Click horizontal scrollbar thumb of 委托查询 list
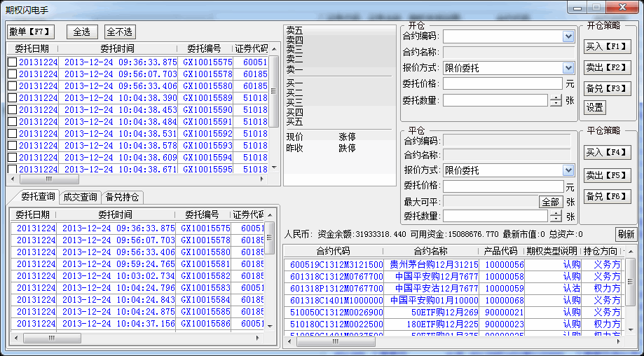Viewport: 644px width, 356px height. (52, 338)
